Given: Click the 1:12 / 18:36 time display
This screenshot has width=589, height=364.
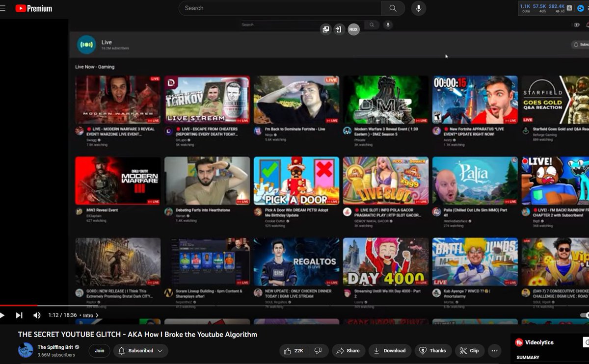Looking at the screenshot, I should [62, 315].
